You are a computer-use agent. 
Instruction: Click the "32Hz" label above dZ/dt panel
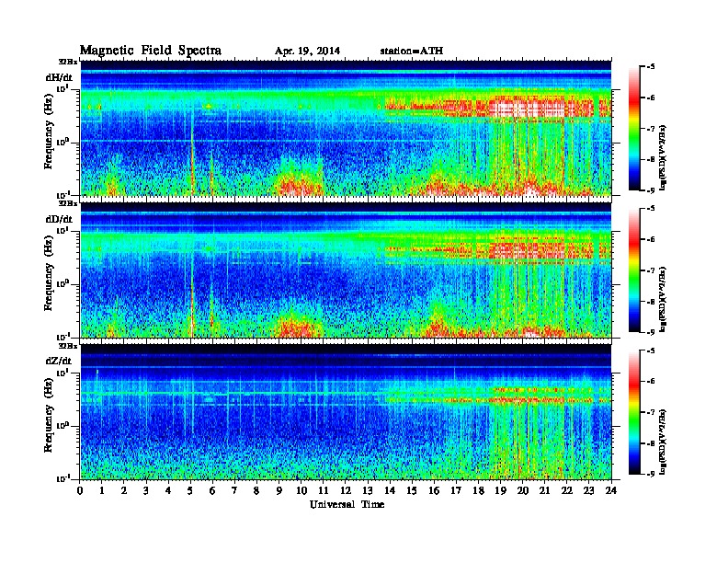point(67,346)
